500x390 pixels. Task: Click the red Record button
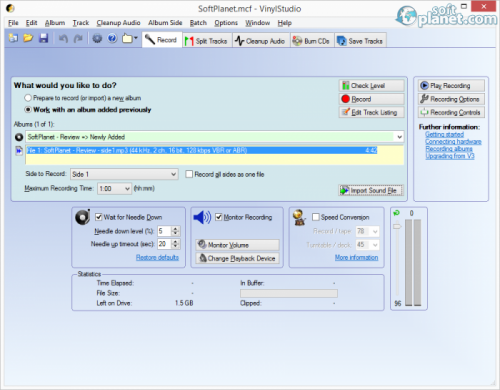[372, 99]
